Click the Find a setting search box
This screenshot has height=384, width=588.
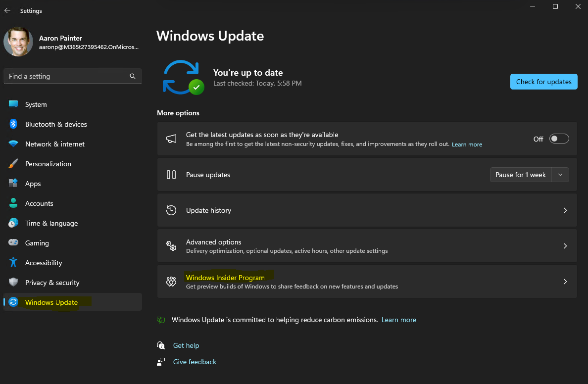(73, 76)
